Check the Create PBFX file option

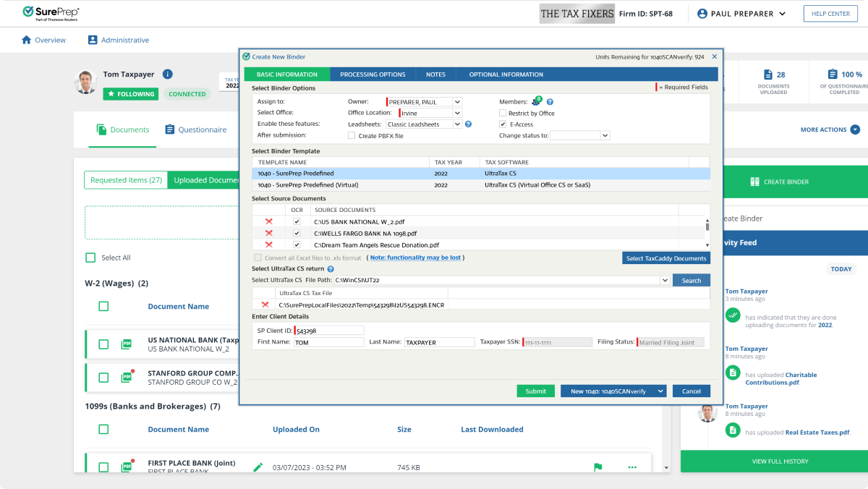(352, 135)
